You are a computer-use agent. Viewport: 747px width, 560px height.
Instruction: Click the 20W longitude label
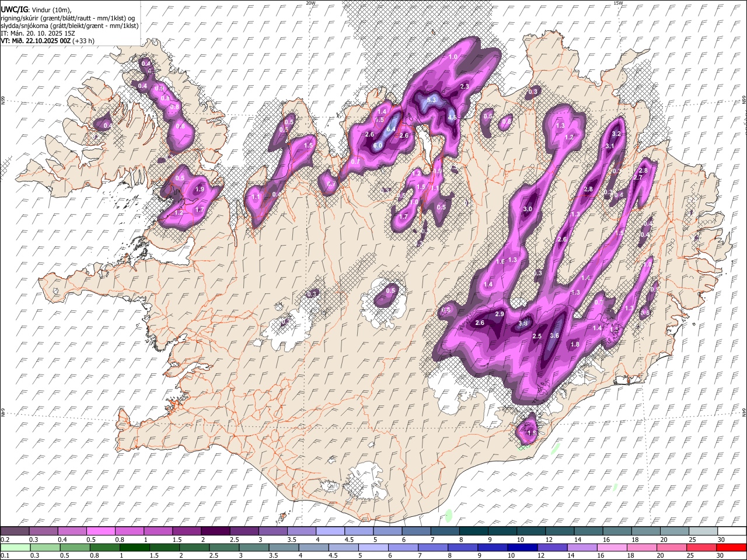(310, 3)
